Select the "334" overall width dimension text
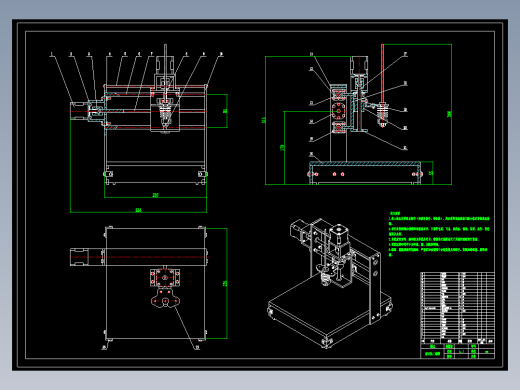Image resolution: width=520 pixels, height=390 pixels. [x=138, y=210]
